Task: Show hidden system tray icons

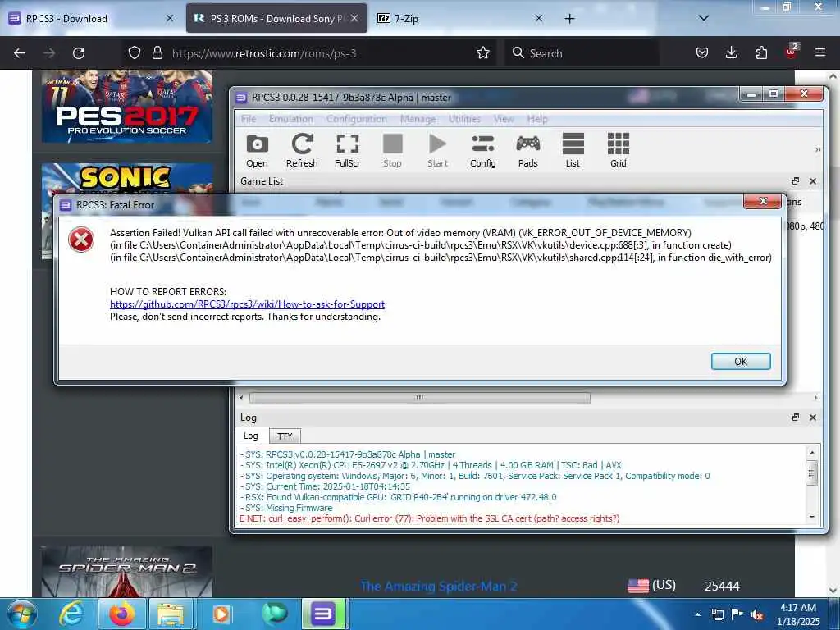Action: [x=697, y=614]
